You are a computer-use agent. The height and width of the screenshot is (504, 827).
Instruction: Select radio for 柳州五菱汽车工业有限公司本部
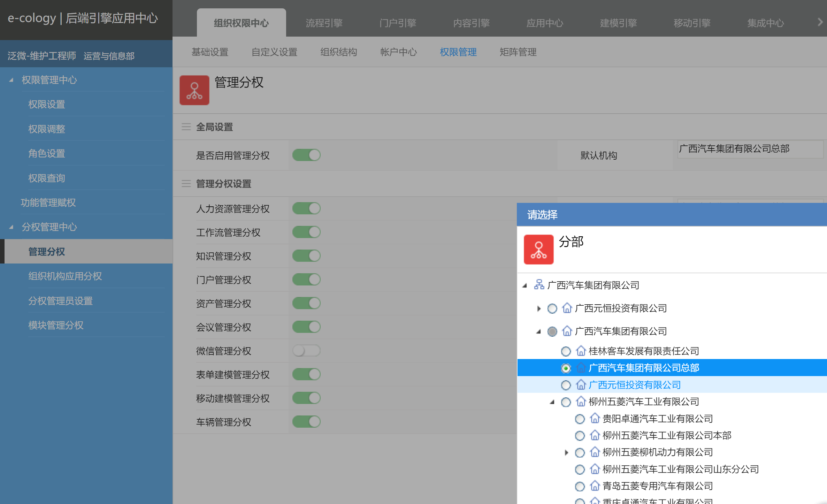point(580,436)
